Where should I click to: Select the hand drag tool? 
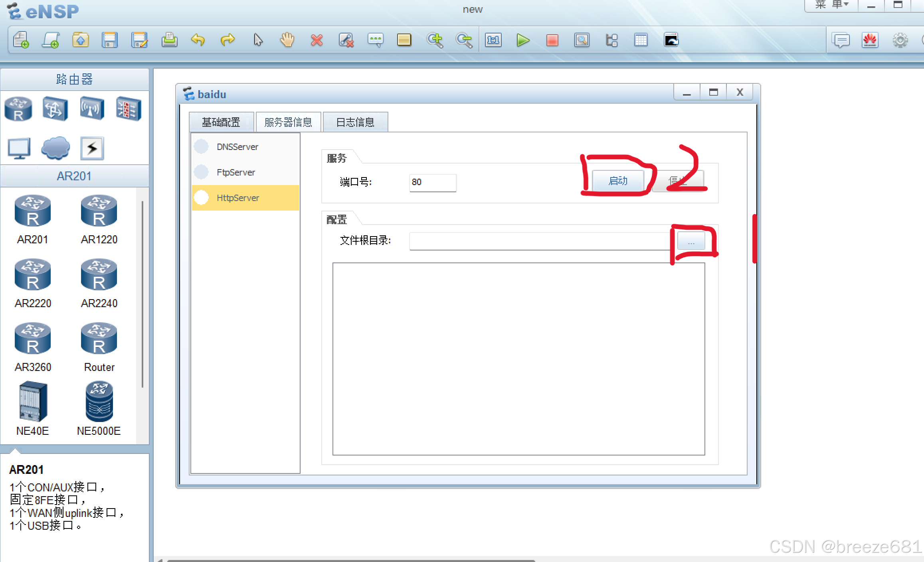pos(287,40)
